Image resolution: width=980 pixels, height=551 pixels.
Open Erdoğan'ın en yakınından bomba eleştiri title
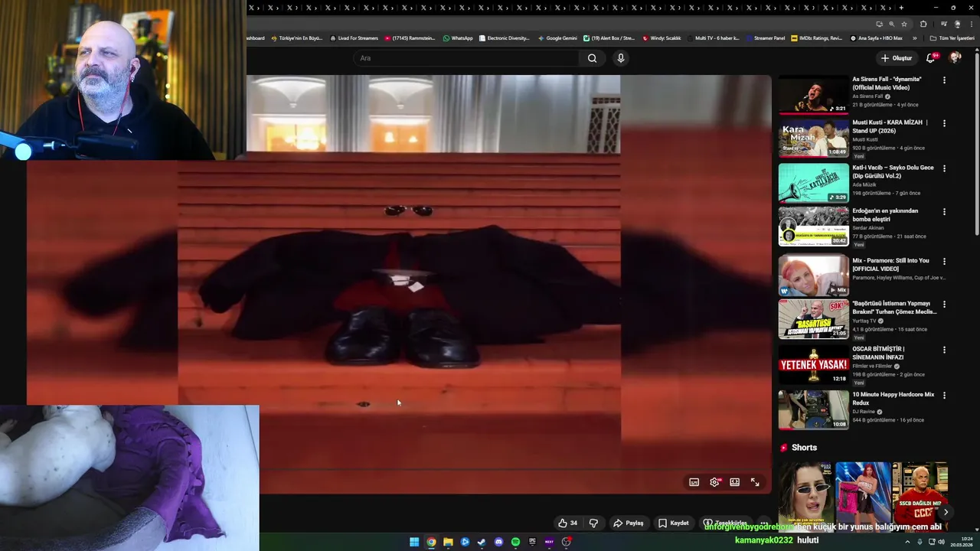(x=885, y=215)
